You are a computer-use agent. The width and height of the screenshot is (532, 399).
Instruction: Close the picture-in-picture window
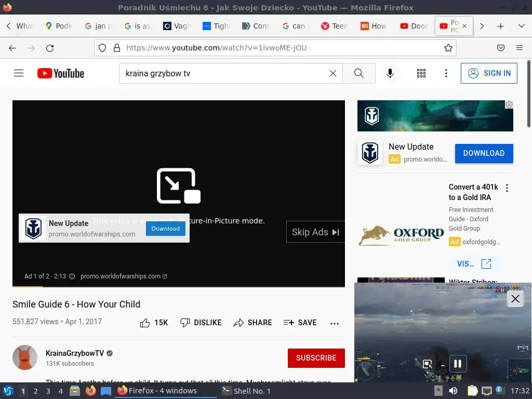tap(515, 299)
